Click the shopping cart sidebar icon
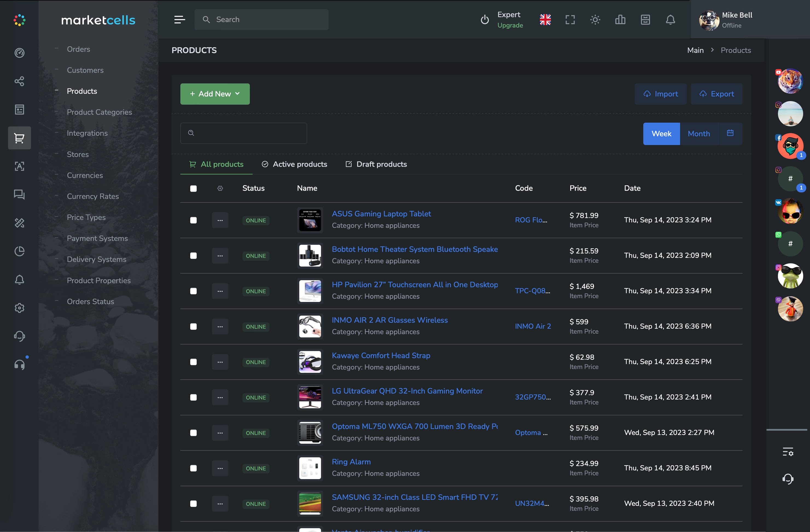 tap(19, 138)
